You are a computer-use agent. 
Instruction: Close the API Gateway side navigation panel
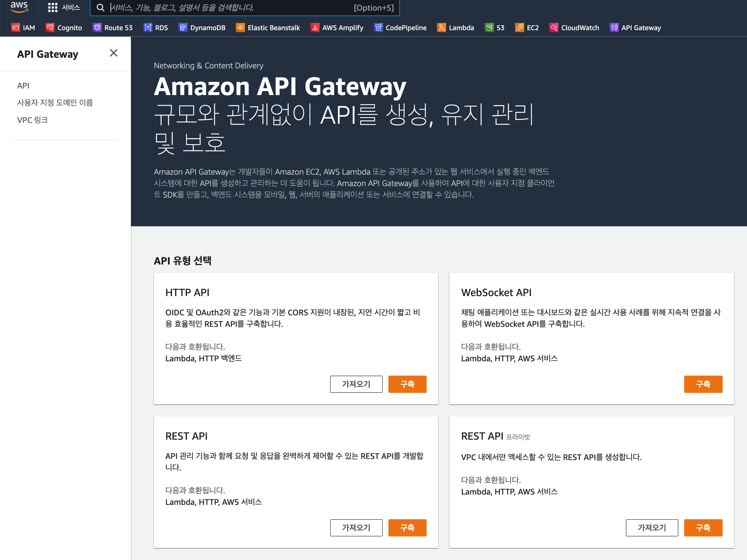(113, 53)
